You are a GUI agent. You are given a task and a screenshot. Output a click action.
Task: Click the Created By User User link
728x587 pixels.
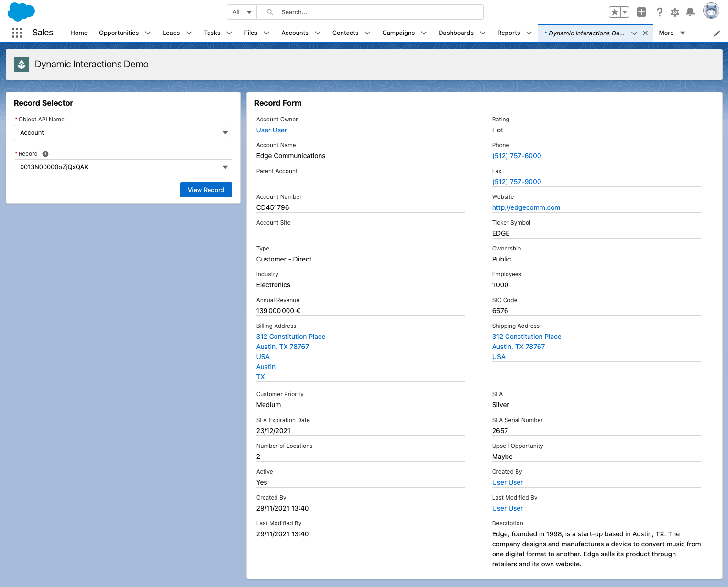[507, 482]
